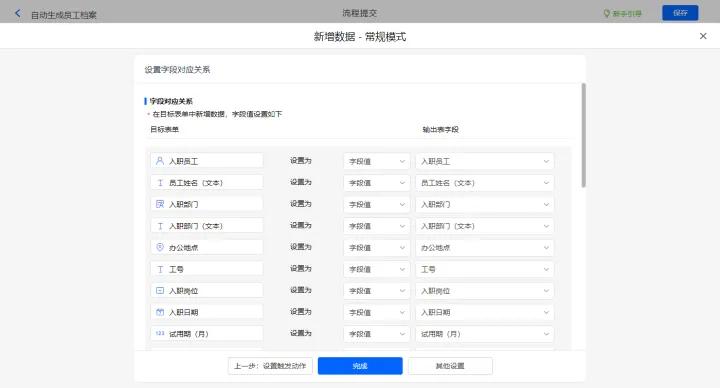Open 字段值 dropdown in 入职部门（文本） row

(377, 226)
